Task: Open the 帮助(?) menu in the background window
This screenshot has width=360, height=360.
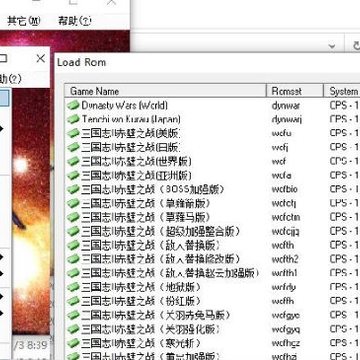Action: (74, 21)
